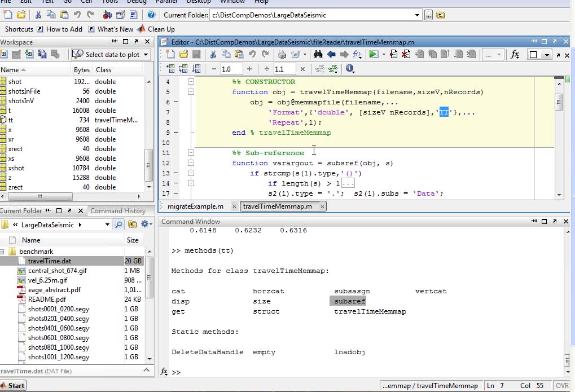The image size is (575, 392).
Task: Close the migrateExample.m tab
Action: [234, 206]
